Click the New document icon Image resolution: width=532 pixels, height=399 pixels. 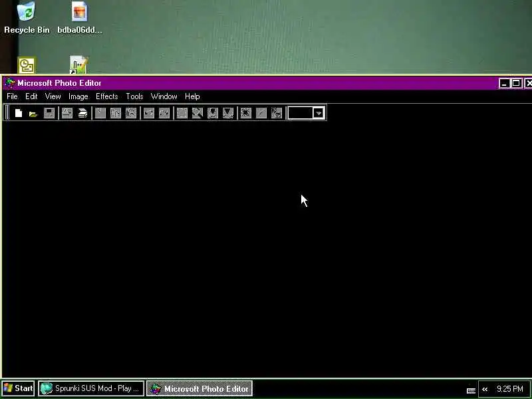(x=19, y=113)
